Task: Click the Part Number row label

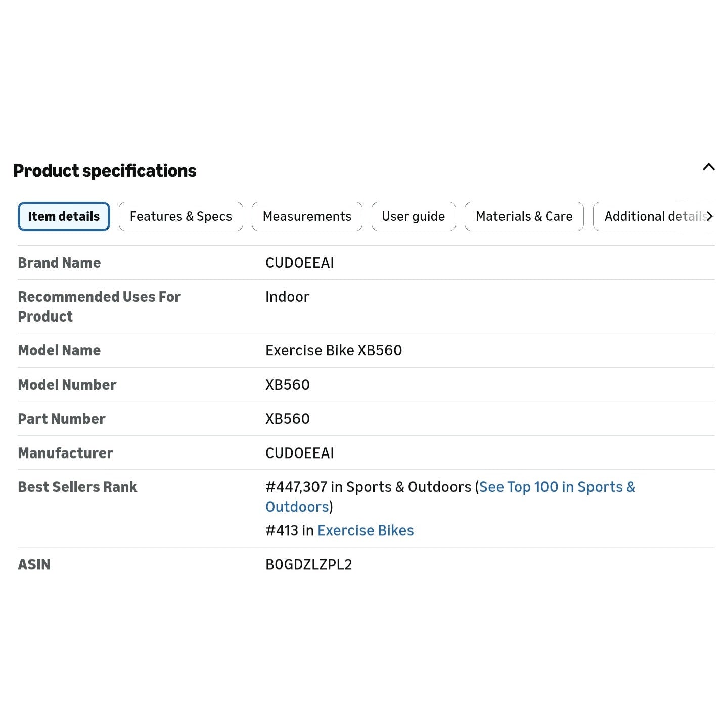Action: [62, 419]
